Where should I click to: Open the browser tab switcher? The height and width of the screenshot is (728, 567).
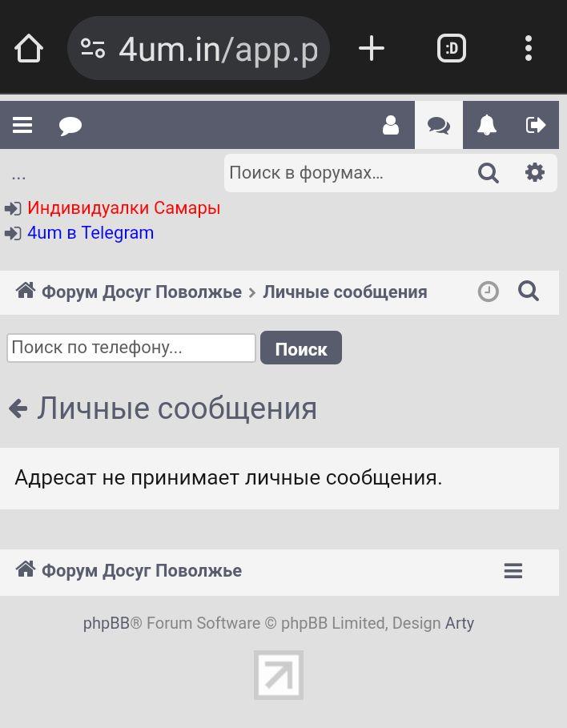452,49
